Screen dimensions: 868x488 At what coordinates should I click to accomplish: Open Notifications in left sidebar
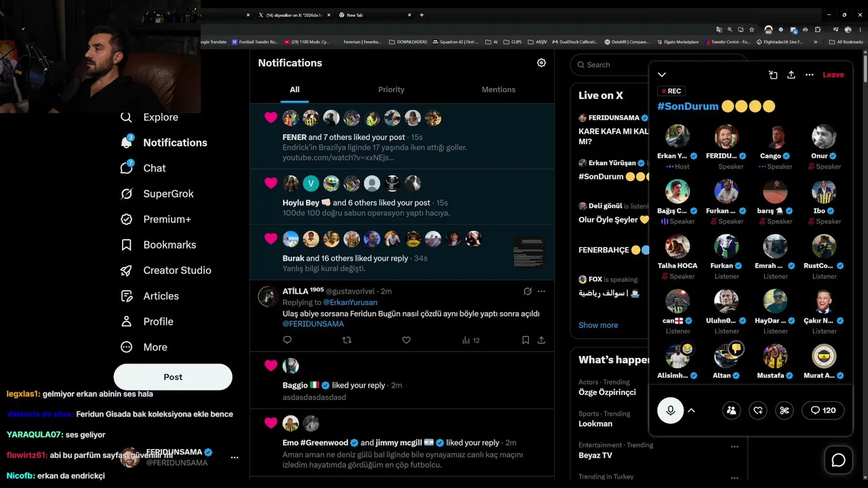pyautogui.click(x=163, y=143)
